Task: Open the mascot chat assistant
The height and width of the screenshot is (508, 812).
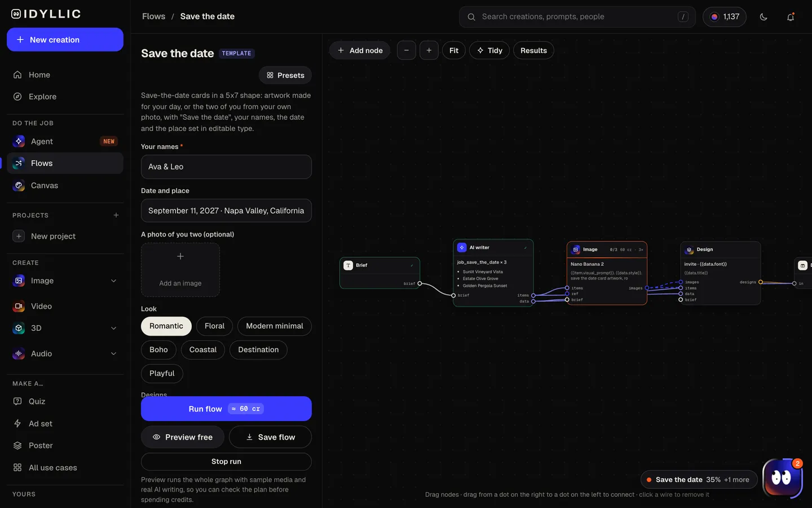Action: [x=782, y=478]
